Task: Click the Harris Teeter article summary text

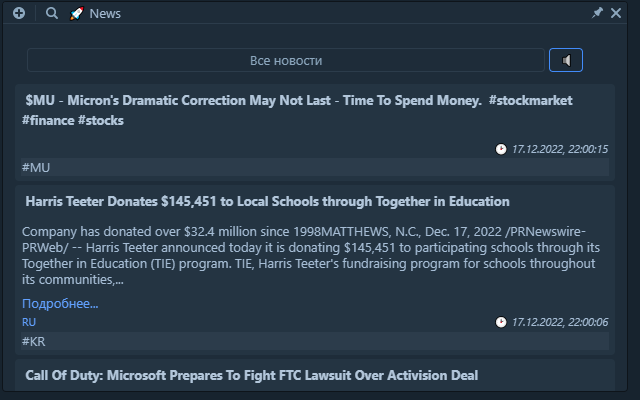Action: [x=310, y=255]
